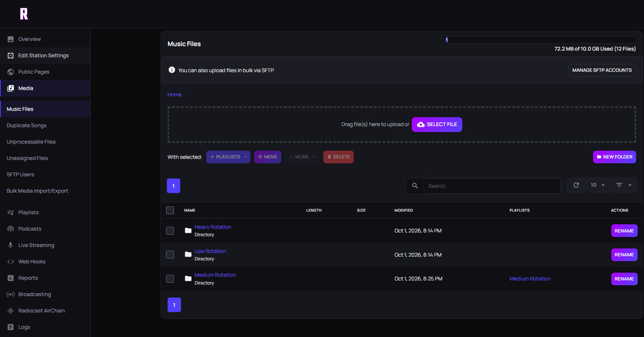Go to Duplicate Songs in sidebar

45,125
